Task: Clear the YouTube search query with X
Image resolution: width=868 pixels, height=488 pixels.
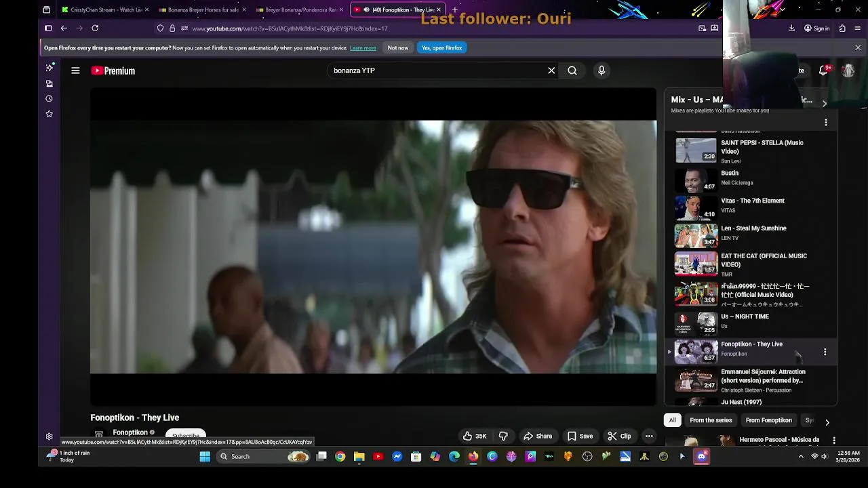Action: [551, 70]
